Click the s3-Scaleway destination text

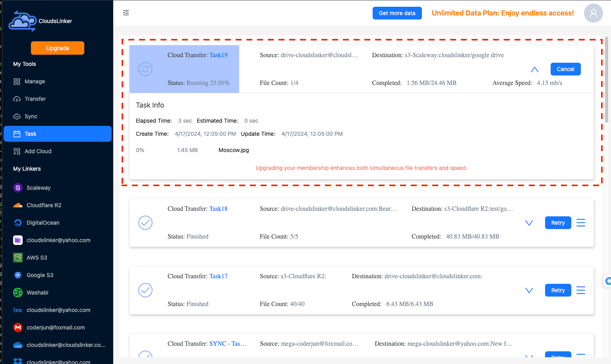pos(454,55)
